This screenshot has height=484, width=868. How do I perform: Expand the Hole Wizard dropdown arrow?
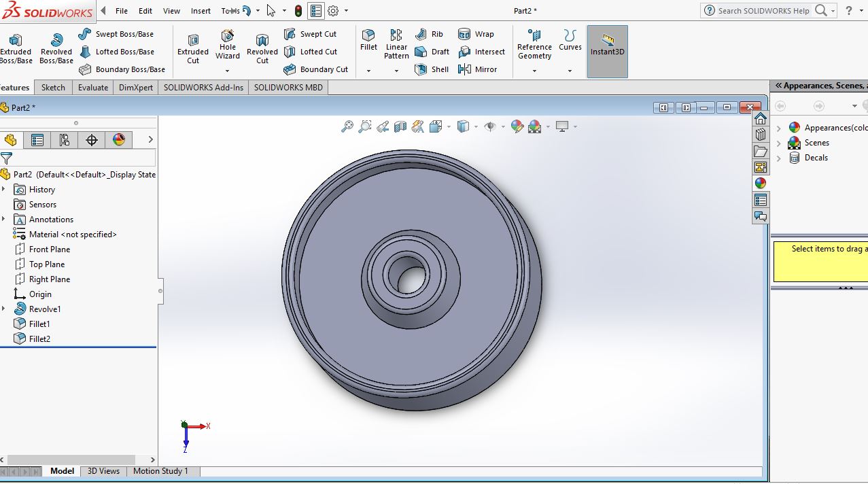pos(228,71)
